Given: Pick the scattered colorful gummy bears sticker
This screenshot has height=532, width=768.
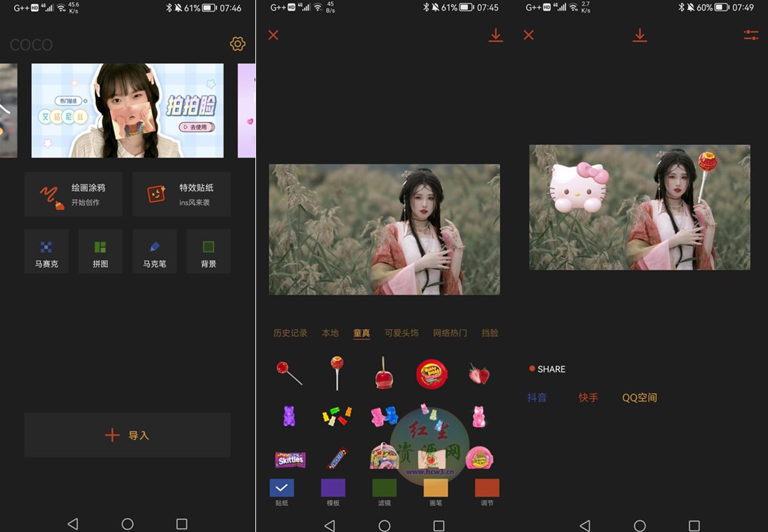Looking at the screenshot, I should pyautogui.click(x=337, y=416).
